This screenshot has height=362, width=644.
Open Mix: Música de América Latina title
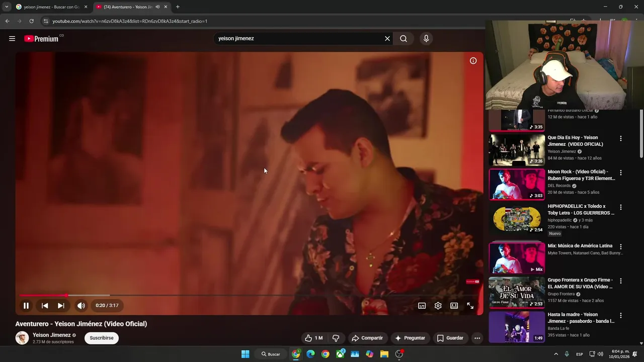coord(580,246)
